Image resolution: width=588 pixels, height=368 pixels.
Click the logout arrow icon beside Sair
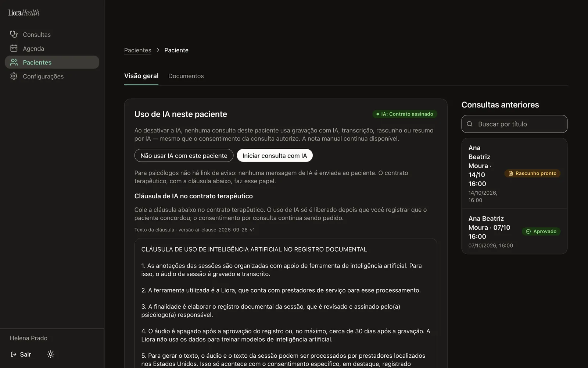pos(14,354)
